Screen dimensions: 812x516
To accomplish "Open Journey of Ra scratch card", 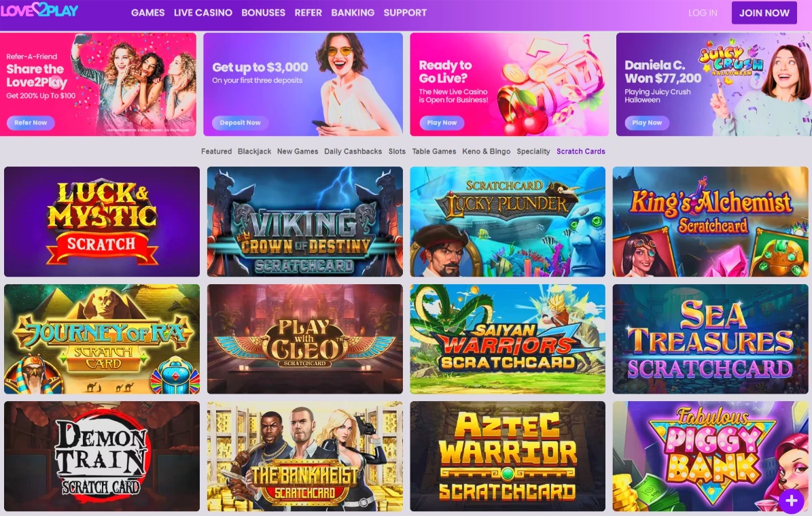I will click(x=101, y=339).
